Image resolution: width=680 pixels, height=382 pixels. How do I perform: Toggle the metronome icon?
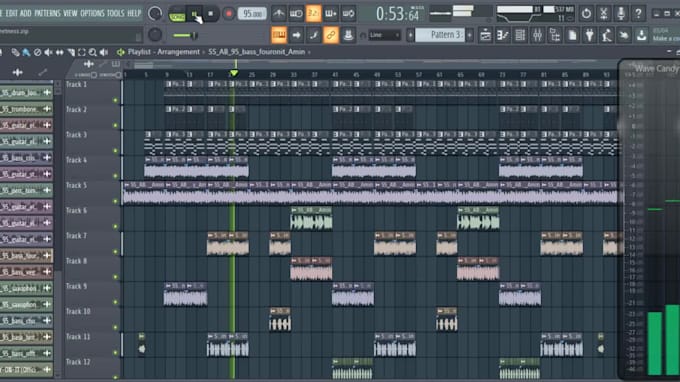279,13
